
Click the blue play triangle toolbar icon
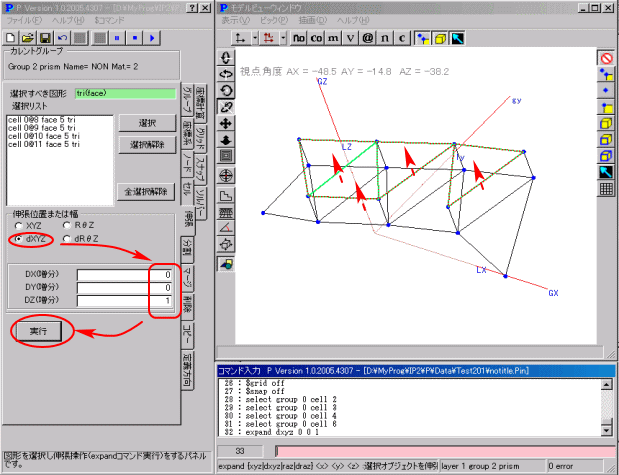pos(152,38)
